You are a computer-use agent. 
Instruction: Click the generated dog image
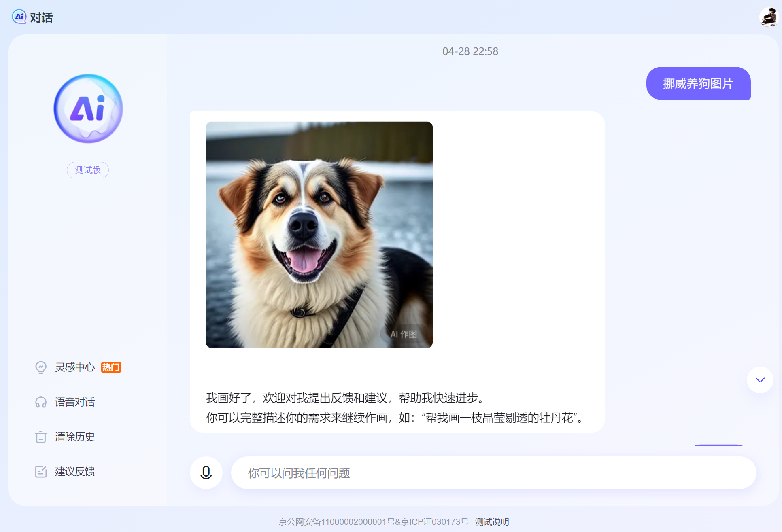(x=319, y=235)
